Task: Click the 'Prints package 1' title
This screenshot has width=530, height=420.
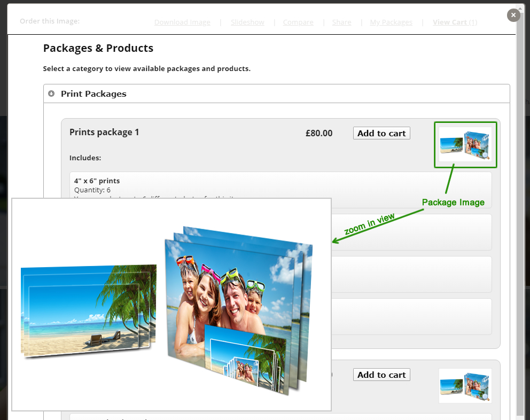Action: pyautogui.click(x=104, y=132)
